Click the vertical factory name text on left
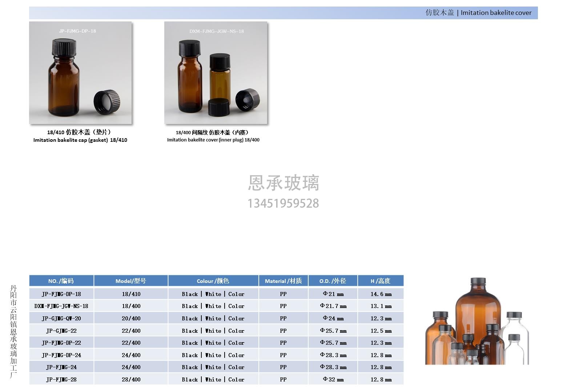Image resolution: width=567 pixels, height=392 pixels. pyautogui.click(x=13, y=331)
